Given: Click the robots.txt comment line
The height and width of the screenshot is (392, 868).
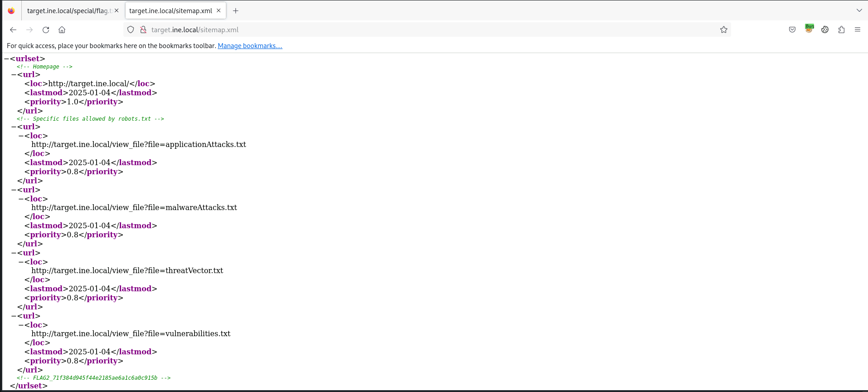Looking at the screenshot, I should (x=90, y=119).
